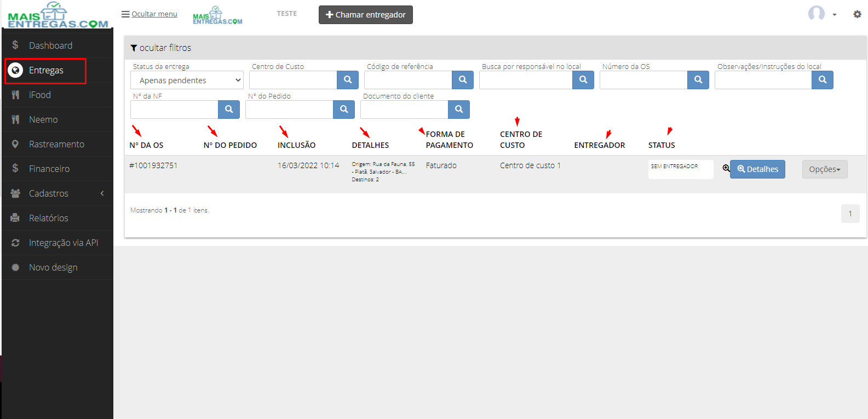This screenshot has width=868, height=419.
Task: Click search icon for responsável no local
Action: pos(583,80)
